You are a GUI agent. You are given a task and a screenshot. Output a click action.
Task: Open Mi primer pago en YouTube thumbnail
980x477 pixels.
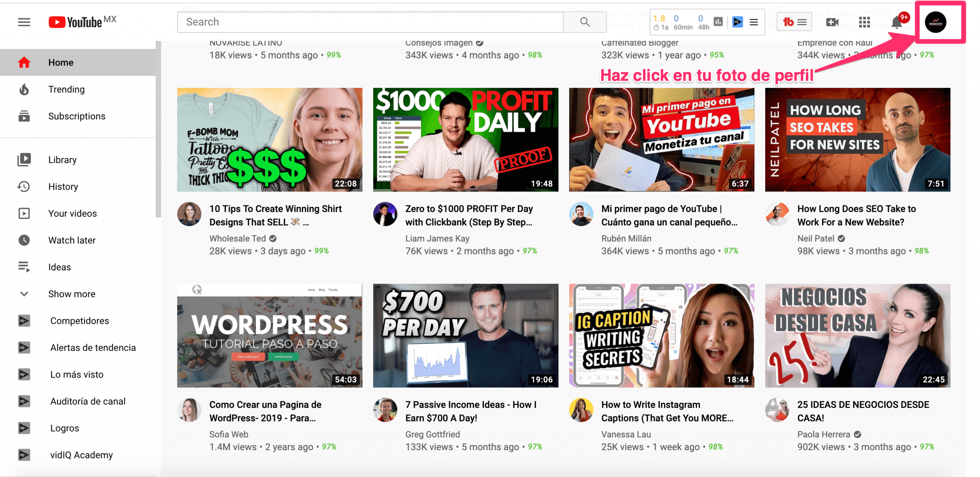tap(661, 140)
